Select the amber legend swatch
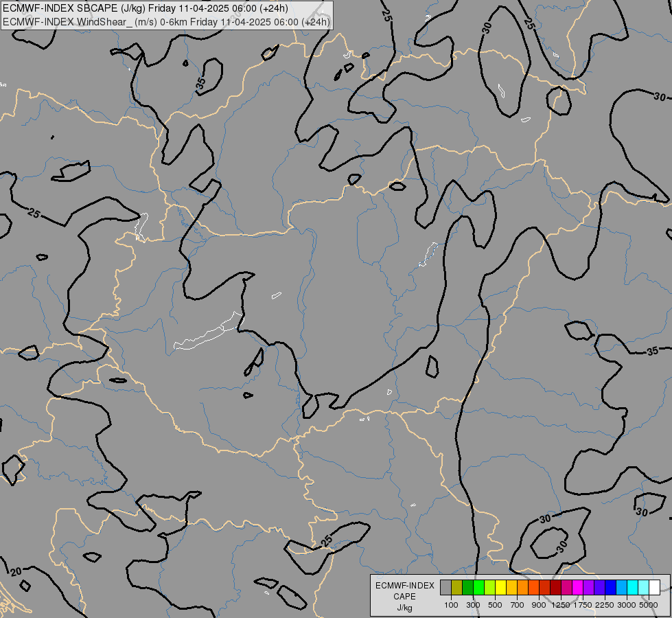 pyautogui.click(x=511, y=587)
